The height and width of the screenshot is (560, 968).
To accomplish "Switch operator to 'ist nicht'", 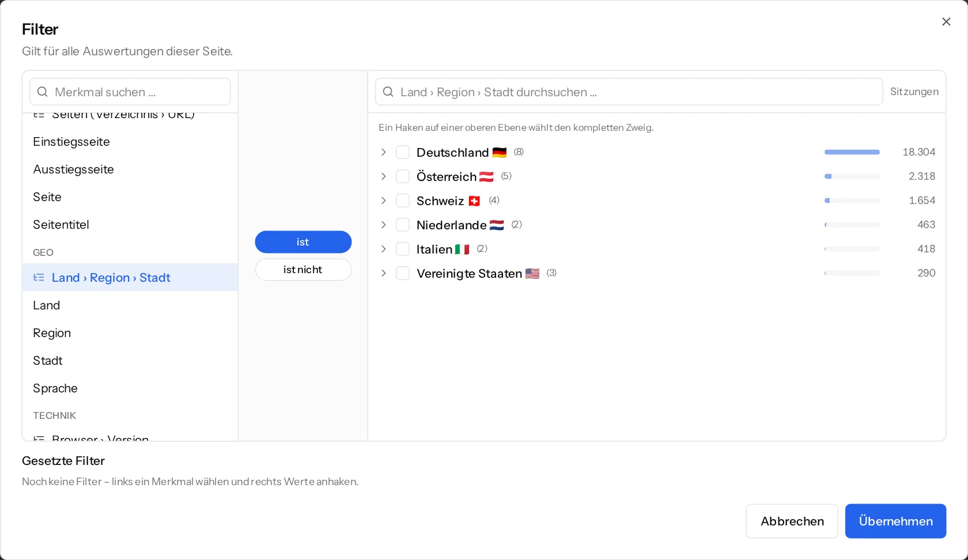I will [x=303, y=270].
